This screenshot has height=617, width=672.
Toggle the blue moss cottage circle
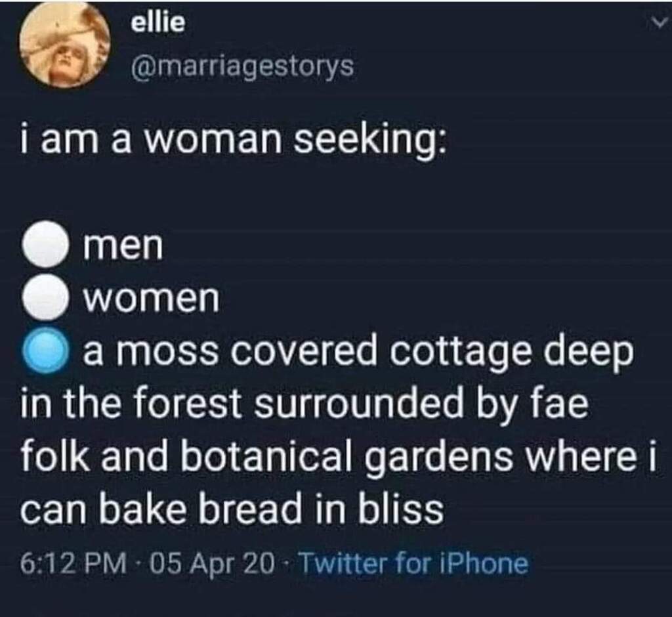pyautogui.click(x=46, y=352)
